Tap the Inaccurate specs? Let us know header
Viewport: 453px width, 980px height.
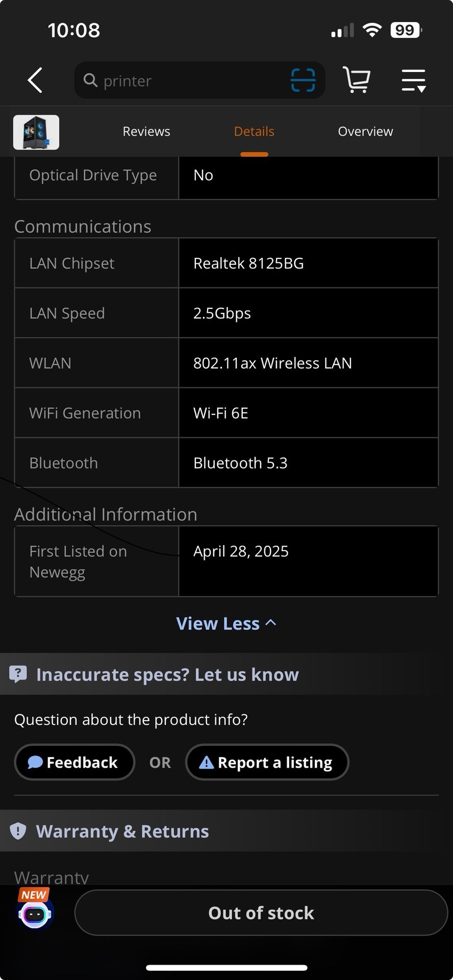click(x=167, y=674)
